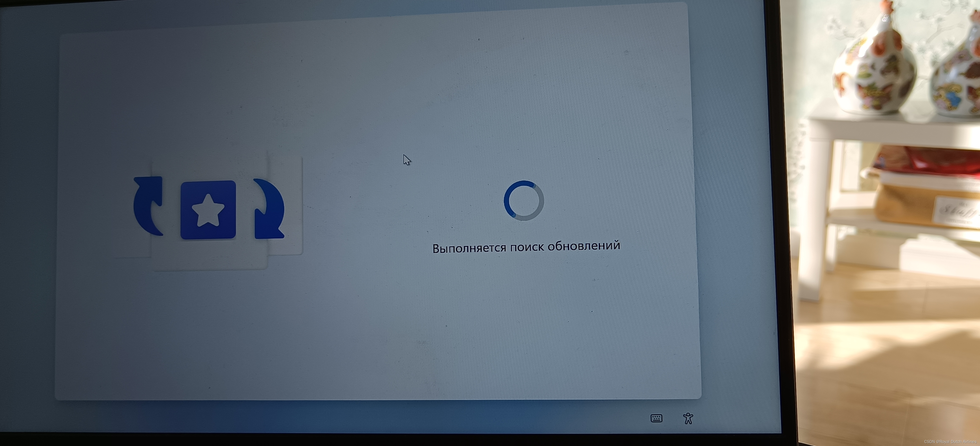
Task: Click the pale panel beneath the star tile
Action: tap(209, 257)
